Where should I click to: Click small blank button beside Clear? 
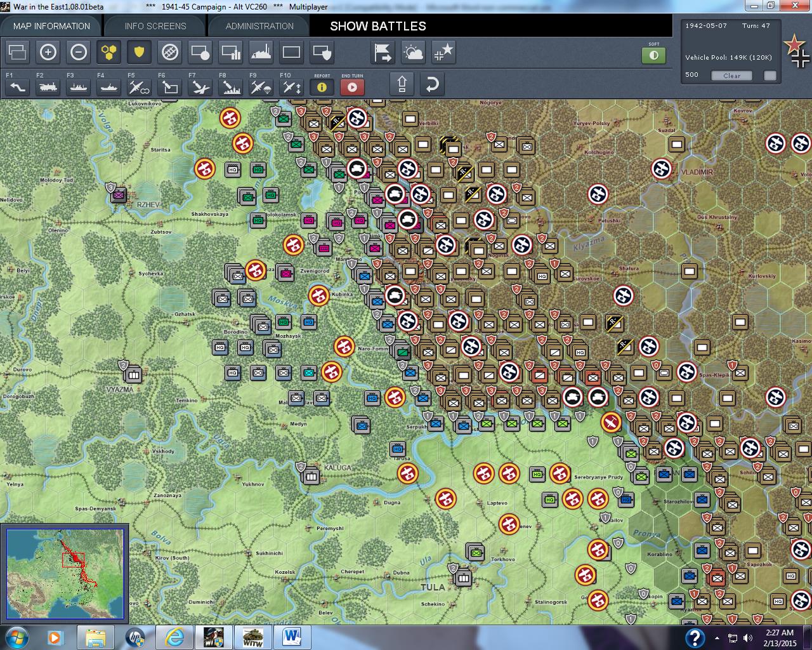coord(769,76)
